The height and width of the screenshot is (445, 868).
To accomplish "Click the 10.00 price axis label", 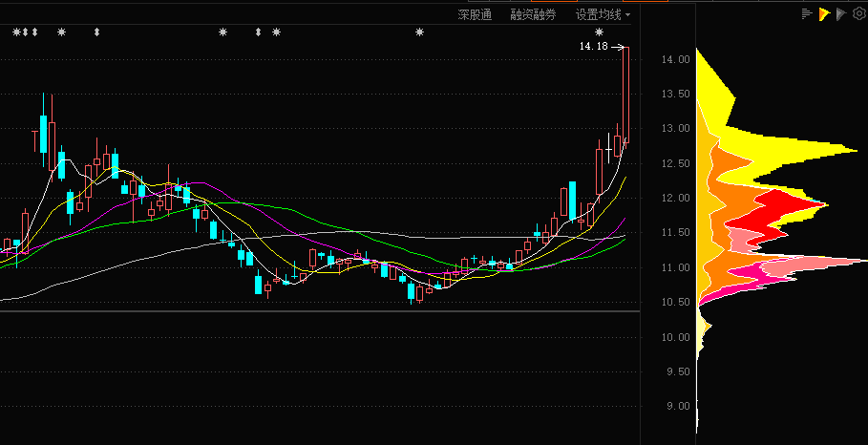I will point(675,337).
